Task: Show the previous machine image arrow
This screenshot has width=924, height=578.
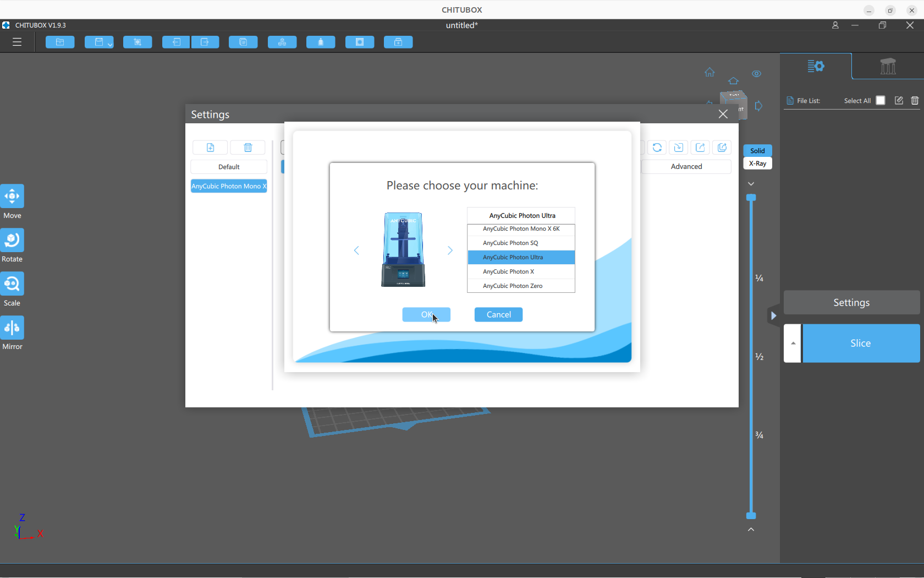Action: 356,250
